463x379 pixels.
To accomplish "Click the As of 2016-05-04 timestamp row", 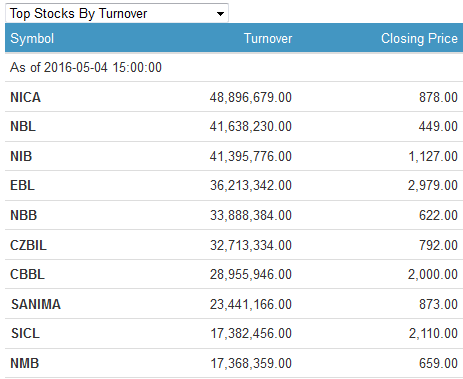I will point(234,67).
